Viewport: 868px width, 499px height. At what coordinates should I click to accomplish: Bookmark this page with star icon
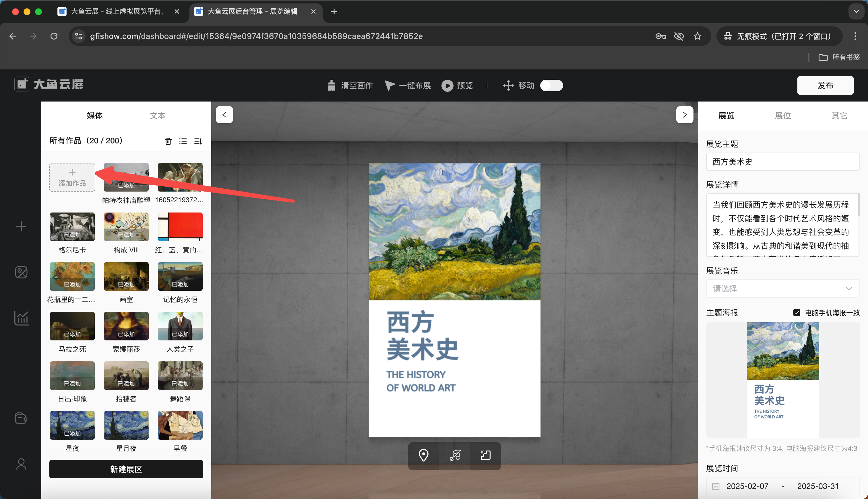point(697,36)
